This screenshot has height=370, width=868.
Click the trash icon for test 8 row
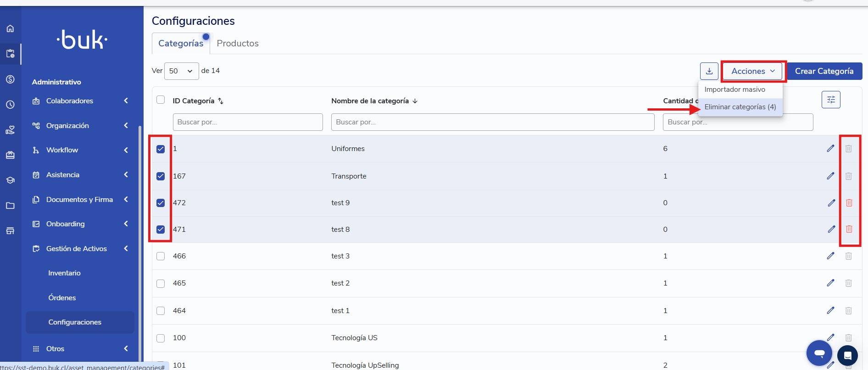(x=849, y=229)
